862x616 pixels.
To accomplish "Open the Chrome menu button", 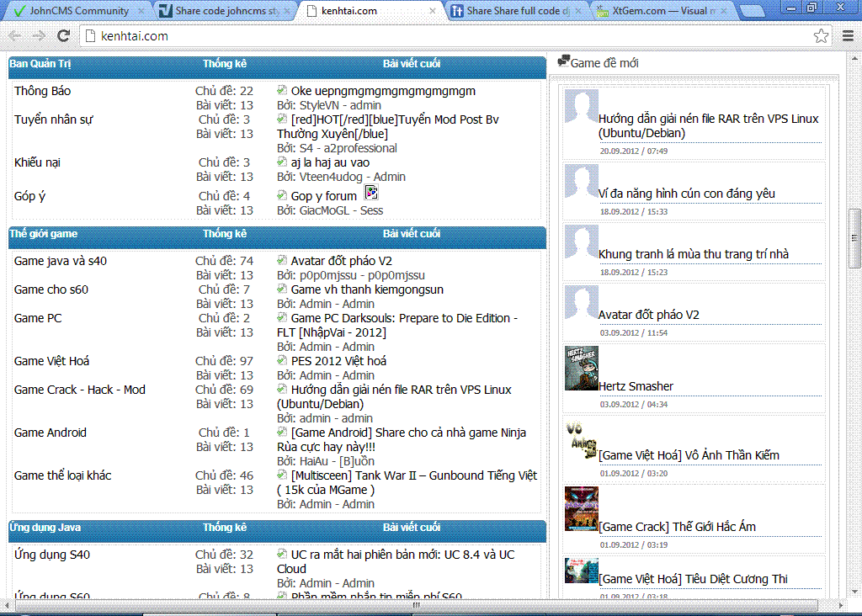I will (x=847, y=36).
